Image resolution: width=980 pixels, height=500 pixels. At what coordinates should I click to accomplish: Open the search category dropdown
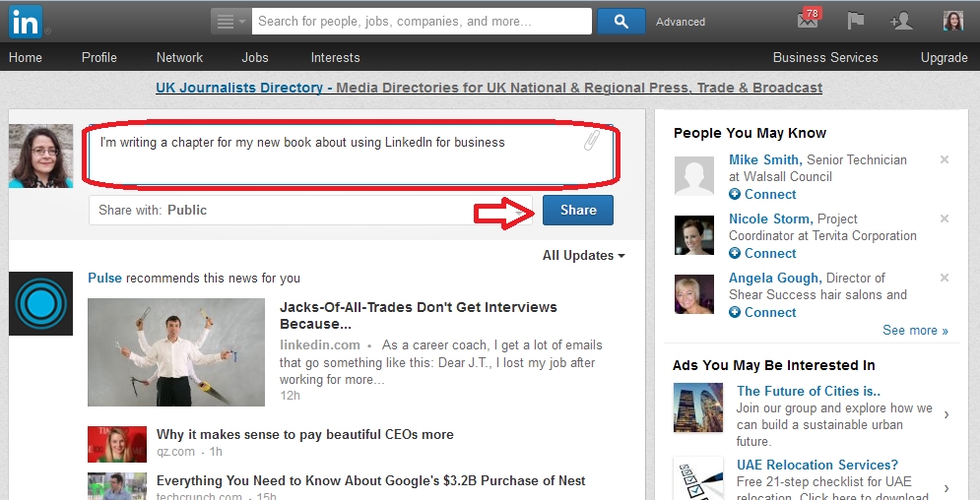click(230, 21)
